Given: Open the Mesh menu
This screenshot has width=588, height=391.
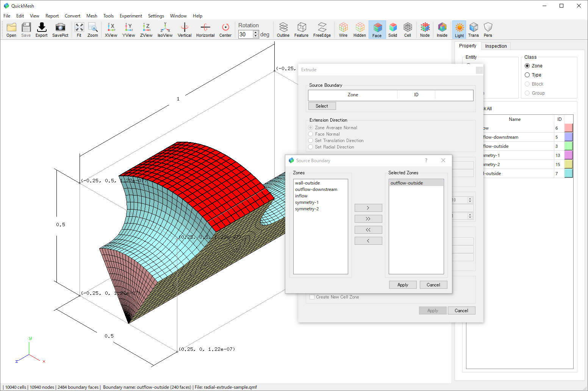Looking at the screenshot, I should pyautogui.click(x=92, y=16).
